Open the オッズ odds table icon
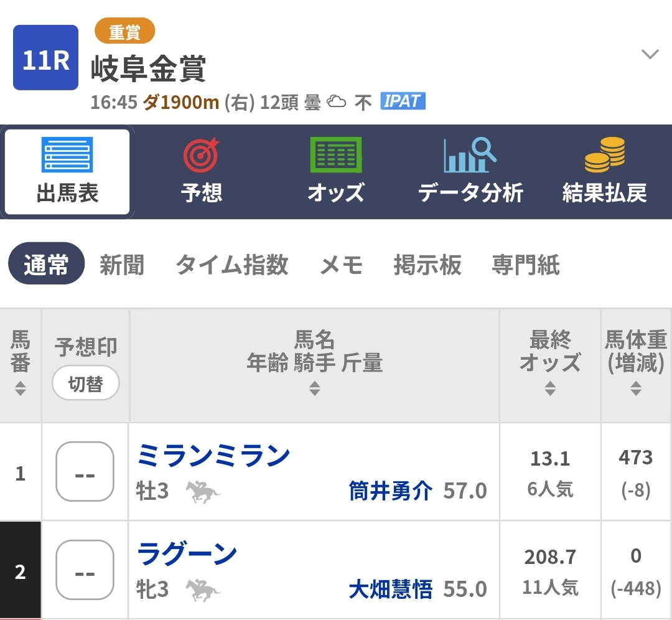 [x=335, y=172]
